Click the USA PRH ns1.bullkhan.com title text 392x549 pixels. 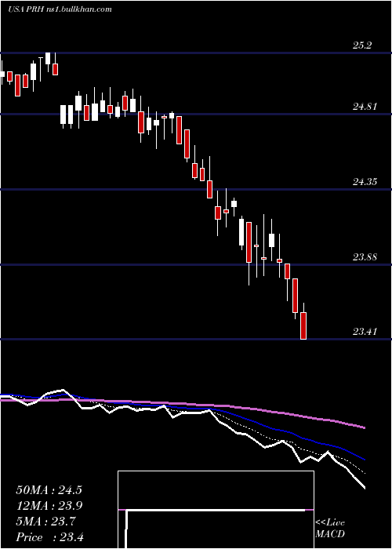pyautogui.click(x=60, y=9)
